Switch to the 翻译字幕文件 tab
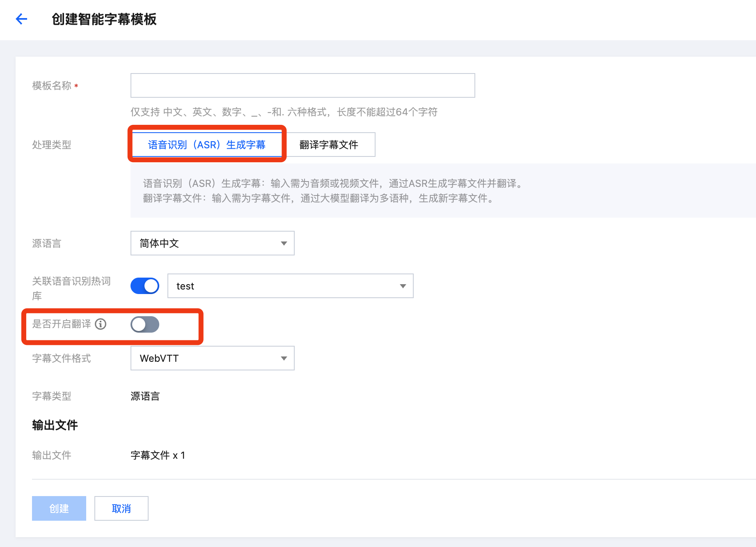The width and height of the screenshot is (756, 547). (x=329, y=145)
